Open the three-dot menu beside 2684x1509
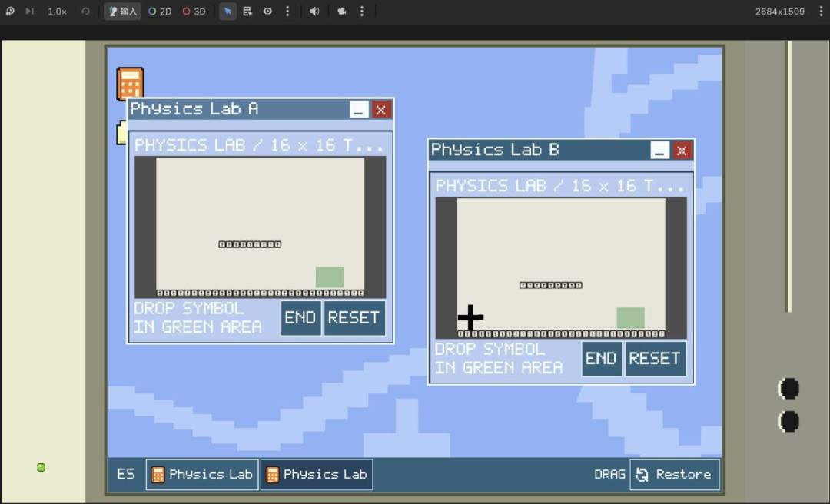830x504 pixels. pos(821,11)
